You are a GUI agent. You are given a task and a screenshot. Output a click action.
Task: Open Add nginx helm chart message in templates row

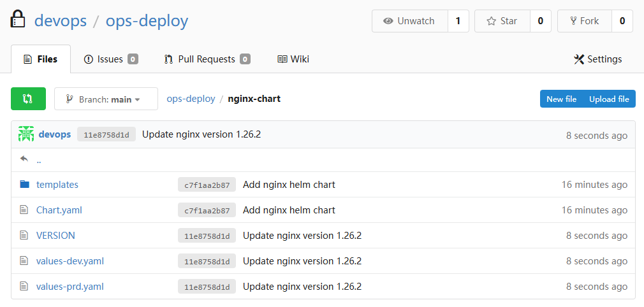[289, 185]
